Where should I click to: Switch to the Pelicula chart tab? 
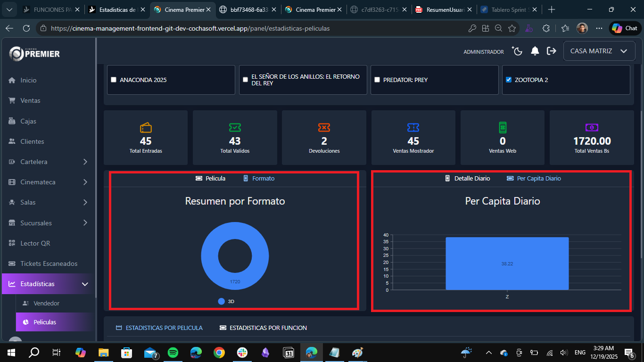point(211,178)
